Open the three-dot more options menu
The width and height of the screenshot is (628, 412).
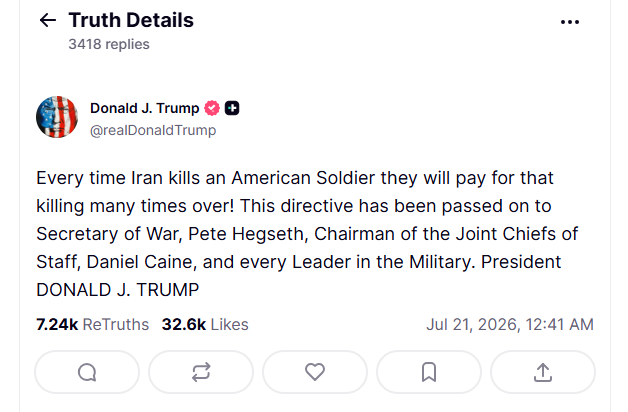(x=570, y=22)
